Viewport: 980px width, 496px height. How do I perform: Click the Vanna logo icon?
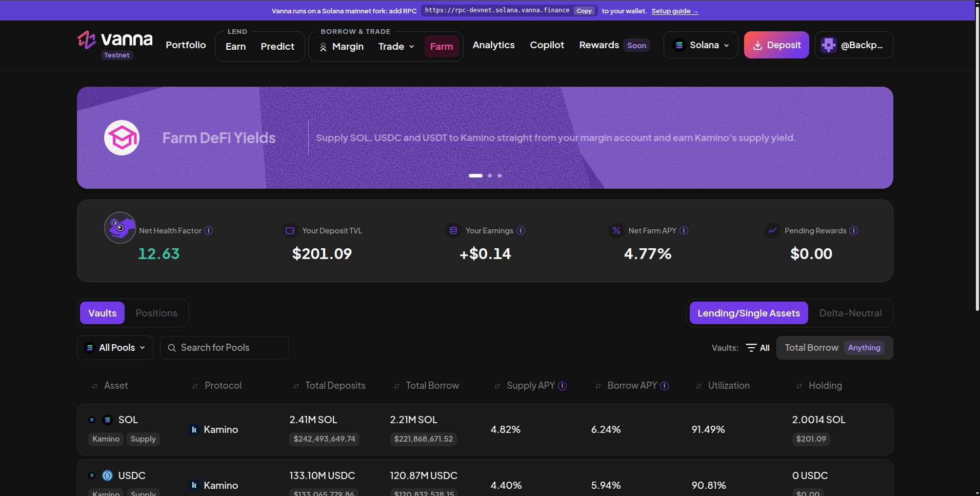coord(87,39)
